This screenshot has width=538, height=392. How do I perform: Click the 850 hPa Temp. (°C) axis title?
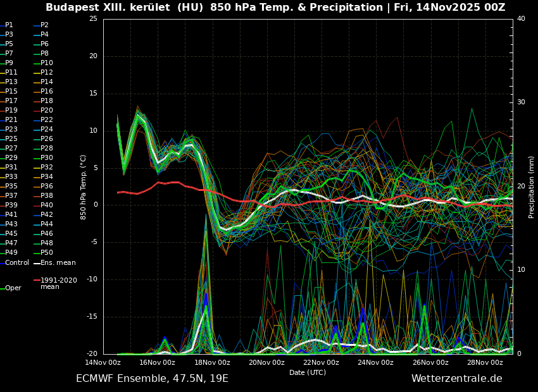coord(84,187)
